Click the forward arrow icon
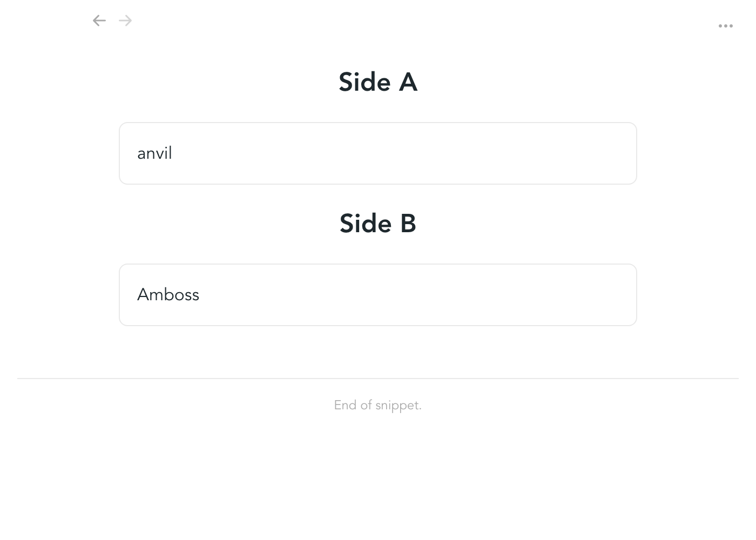The image size is (756, 540). (x=125, y=21)
